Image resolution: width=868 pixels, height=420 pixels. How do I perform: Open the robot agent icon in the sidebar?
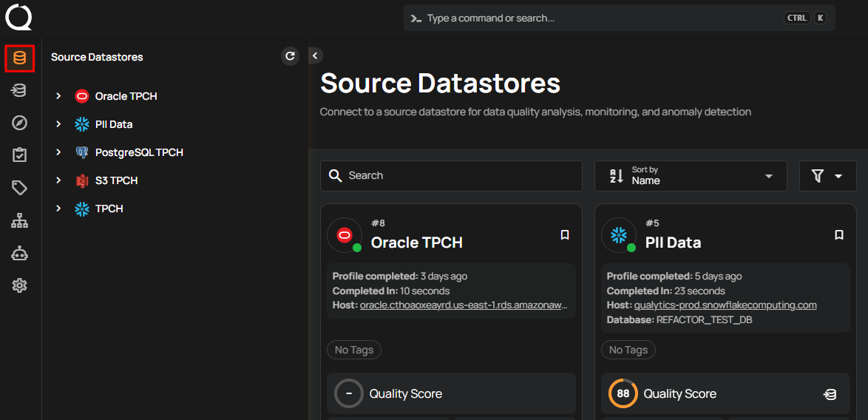(x=20, y=254)
